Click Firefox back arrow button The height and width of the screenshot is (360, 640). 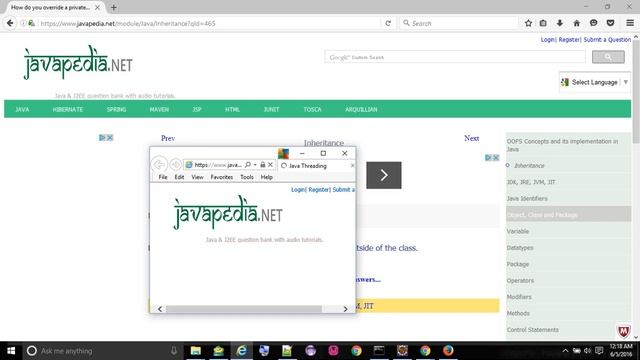click(x=10, y=23)
